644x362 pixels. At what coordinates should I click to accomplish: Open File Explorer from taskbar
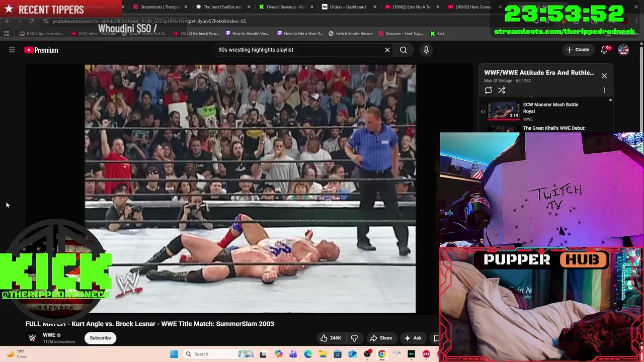[323, 354]
